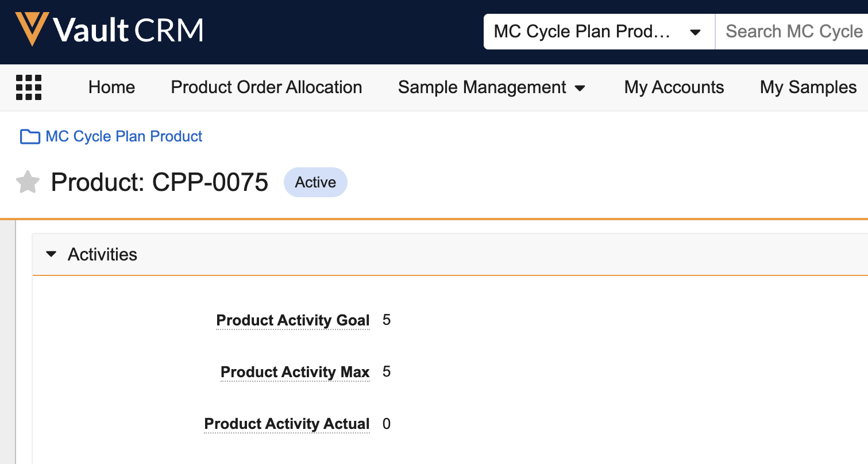Switch to the My Samples tab
868x464 pixels.
coord(808,87)
